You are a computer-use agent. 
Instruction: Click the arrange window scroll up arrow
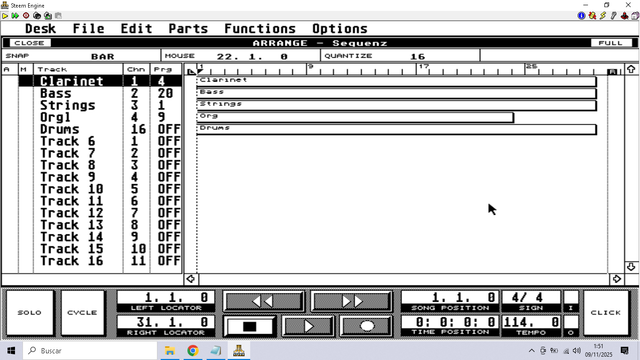click(x=631, y=69)
